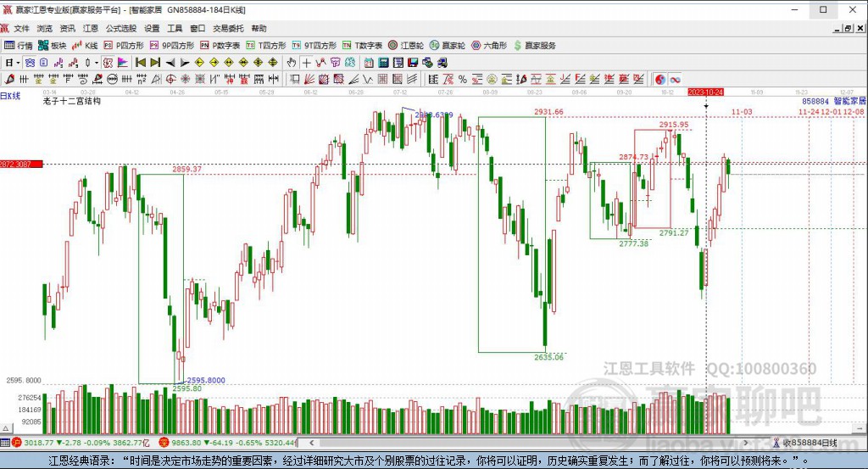Click the infinity symbol icon
Screen dimensions: 868x469
[x=675, y=79]
